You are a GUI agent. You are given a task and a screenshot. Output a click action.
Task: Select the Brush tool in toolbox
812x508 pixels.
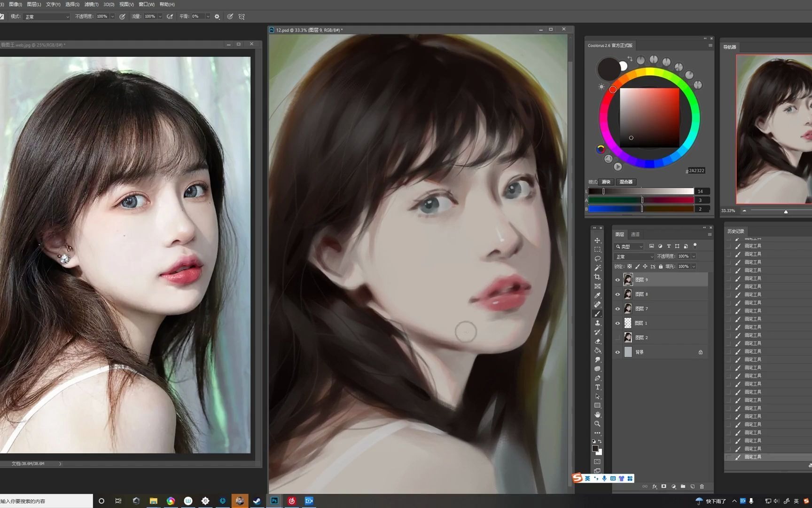[x=597, y=314]
